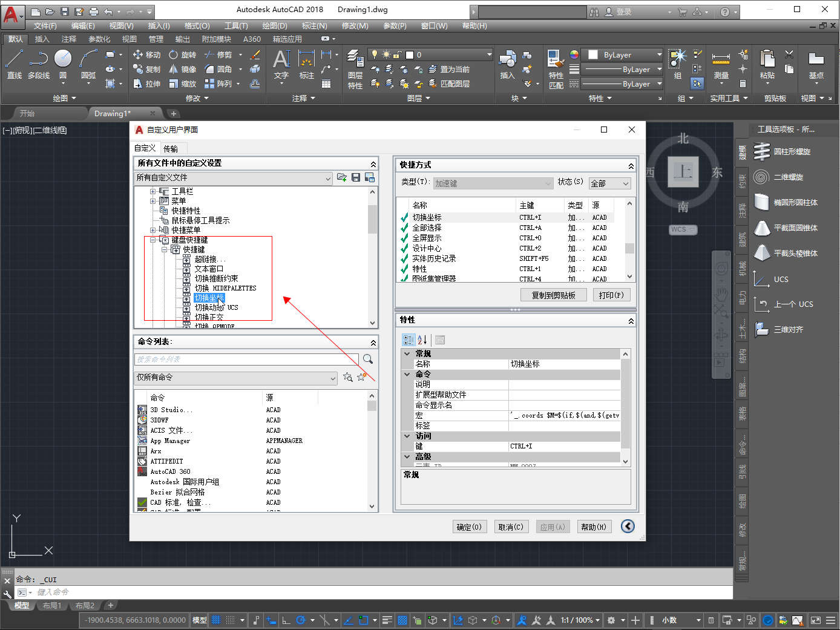Screen dimensions: 840x630
Task: Open the 状态 全部 dropdown
Action: [610, 183]
